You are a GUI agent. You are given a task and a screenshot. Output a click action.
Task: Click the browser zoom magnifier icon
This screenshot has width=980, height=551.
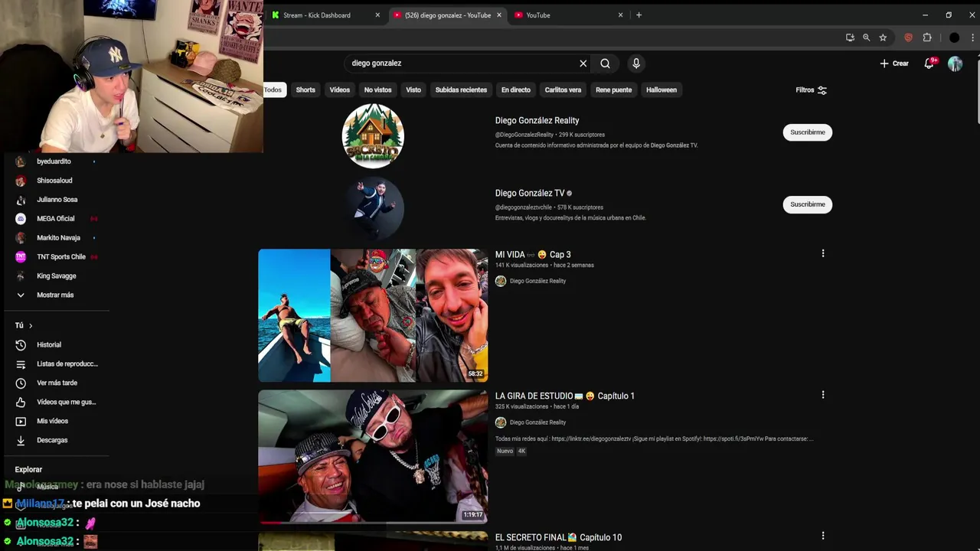coord(866,37)
